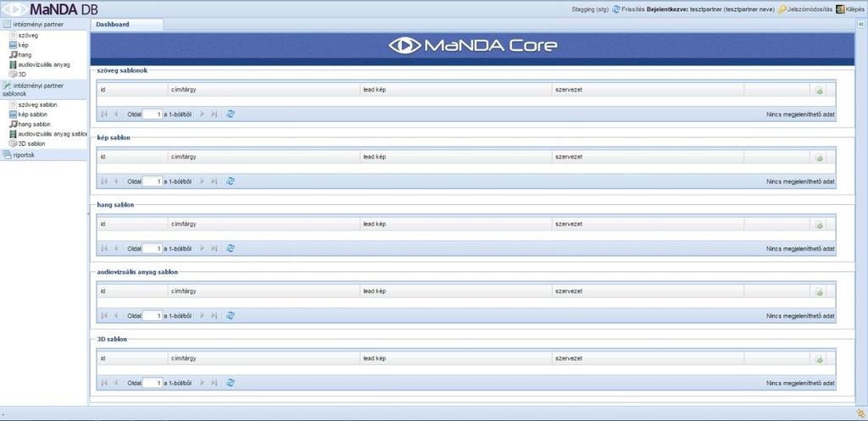
Task: Go to first page in kép sablon
Action: pos(104,181)
